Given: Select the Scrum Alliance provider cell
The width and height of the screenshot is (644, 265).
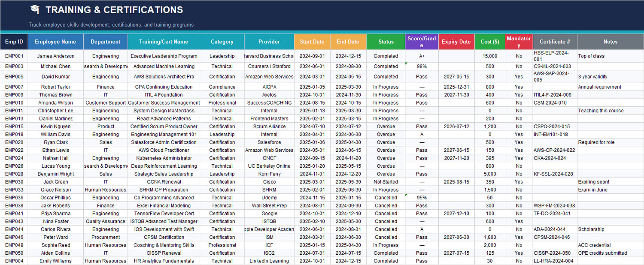Looking at the screenshot, I should pos(269,126).
